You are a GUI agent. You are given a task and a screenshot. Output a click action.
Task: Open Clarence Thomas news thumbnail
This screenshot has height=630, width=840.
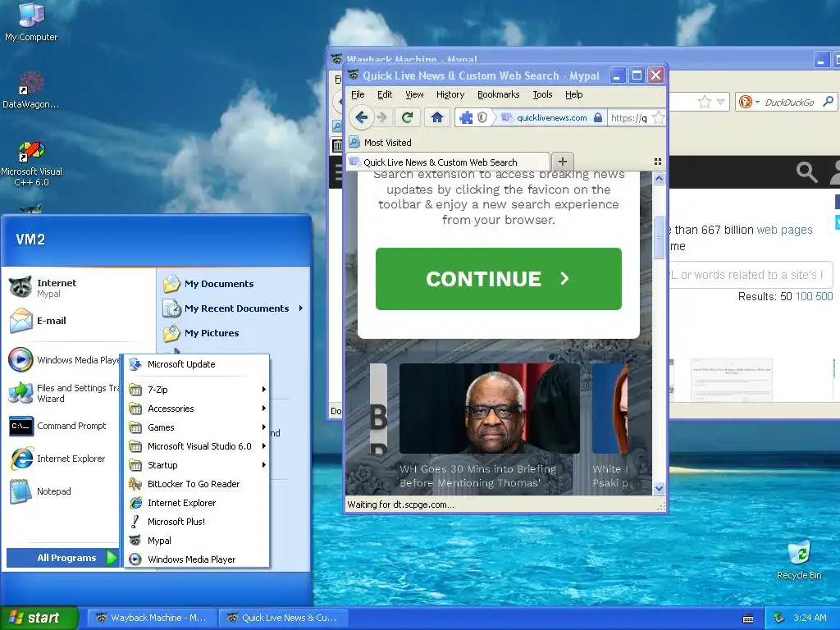point(489,409)
